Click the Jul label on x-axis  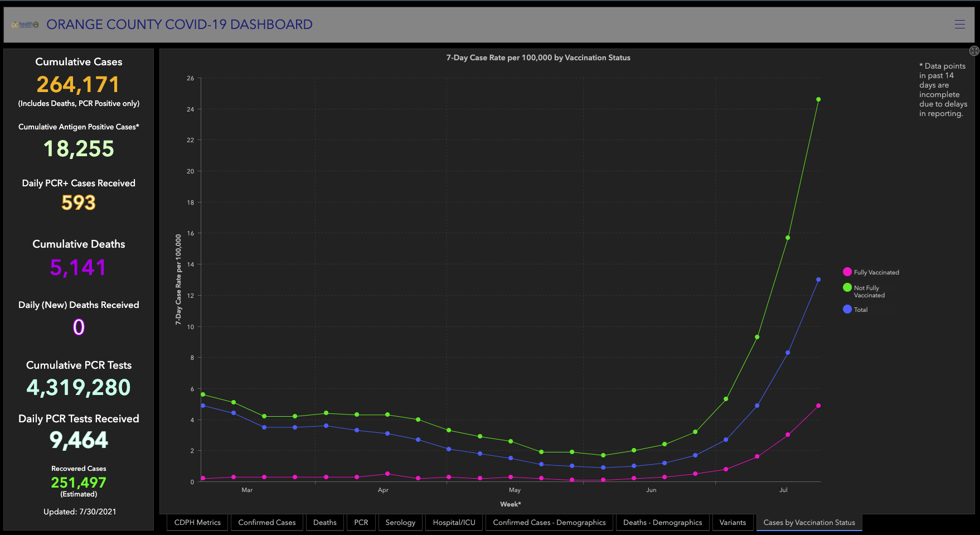[783, 490]
